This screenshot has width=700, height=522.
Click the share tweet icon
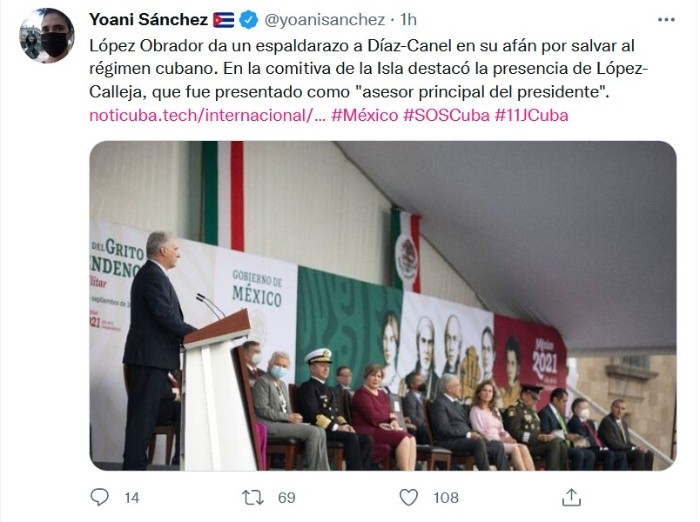(x=572, y=497)
